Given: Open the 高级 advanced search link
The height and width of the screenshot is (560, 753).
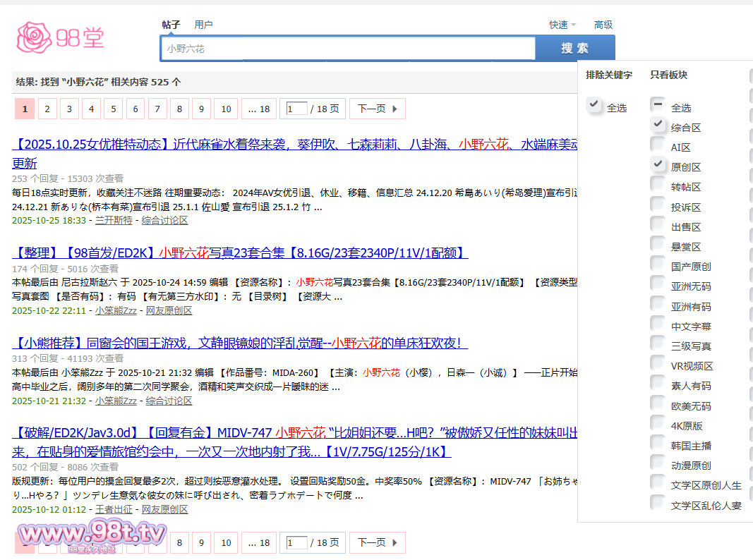Looking at the screenshot, I should [x=603, y=25].
